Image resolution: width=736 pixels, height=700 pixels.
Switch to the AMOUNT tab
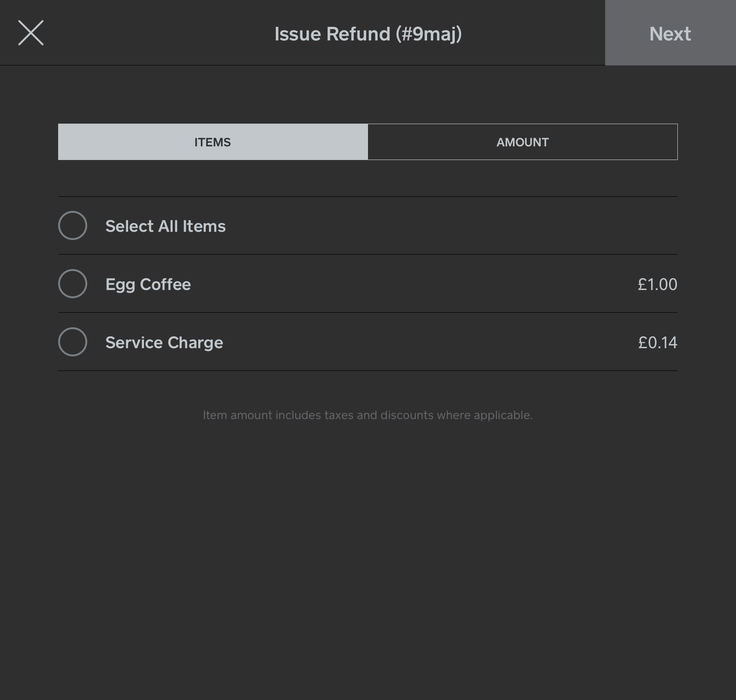[x=522, y=142]
